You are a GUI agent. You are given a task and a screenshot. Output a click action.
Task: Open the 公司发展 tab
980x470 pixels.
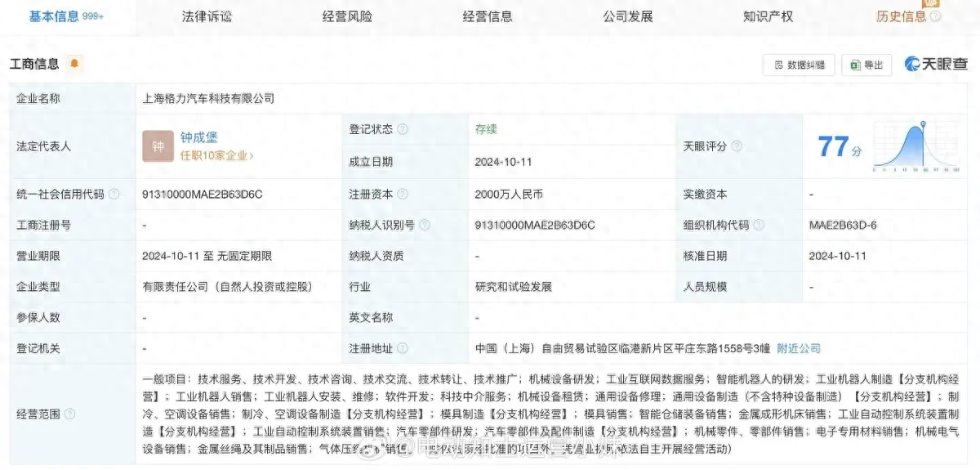point(628,16)
